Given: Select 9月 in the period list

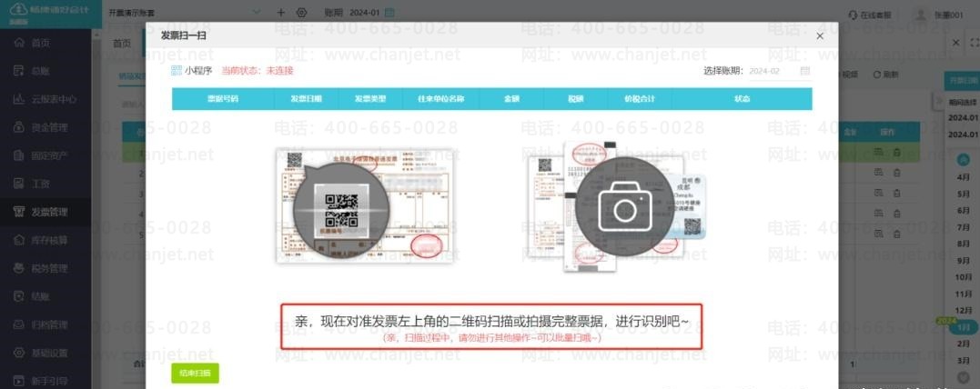Looking at the screenshot, I should [963, 261].
